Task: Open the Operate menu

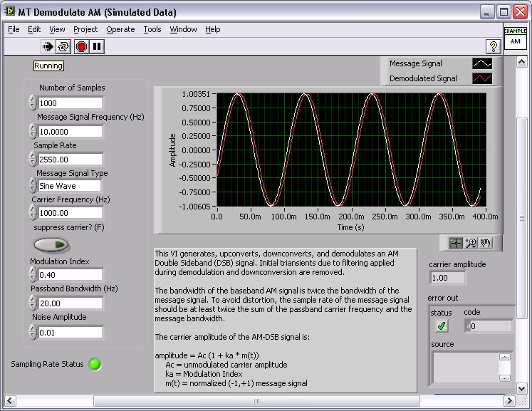Action: click(x=120, y=29)
